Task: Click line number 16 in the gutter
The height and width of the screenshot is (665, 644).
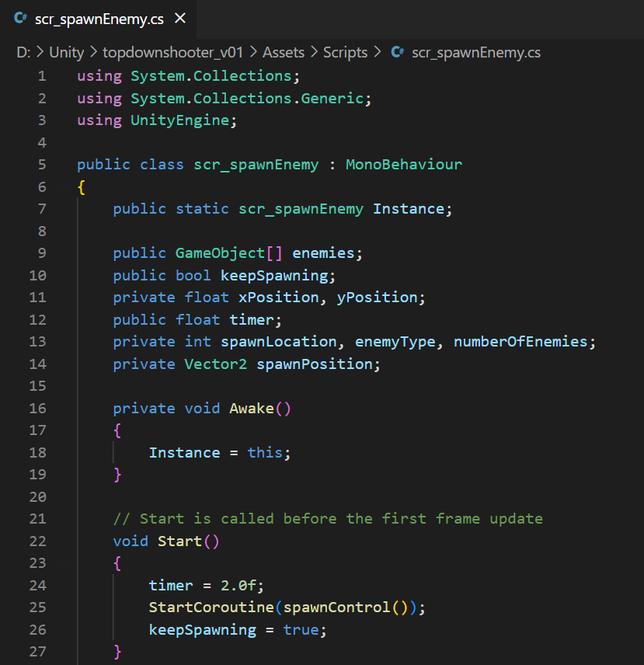Action: coord(37,409)
